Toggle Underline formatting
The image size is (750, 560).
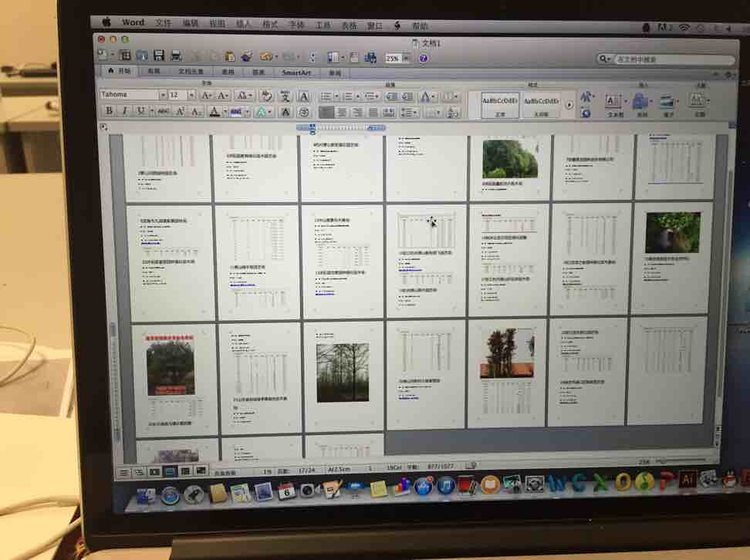click(x=140, y=111)
